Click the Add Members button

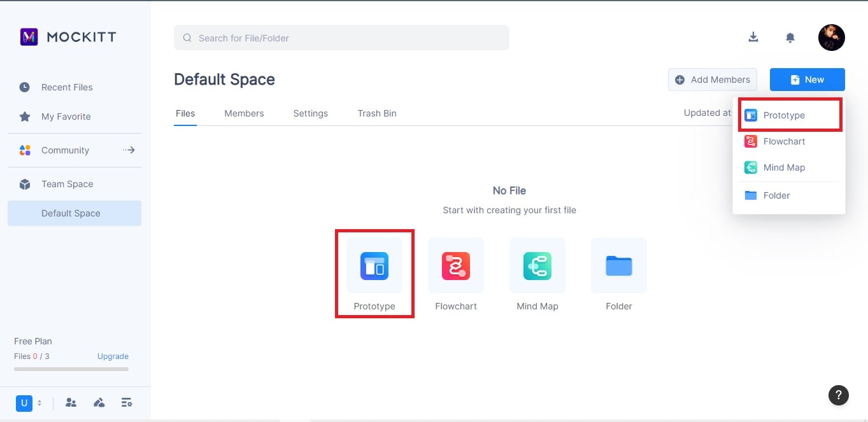click(x=713, y=80)
